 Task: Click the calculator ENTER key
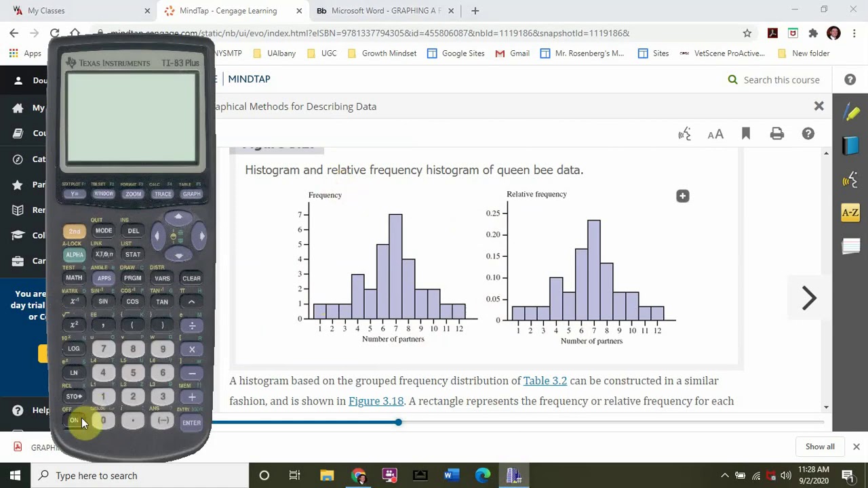click(x=191, y=423)
